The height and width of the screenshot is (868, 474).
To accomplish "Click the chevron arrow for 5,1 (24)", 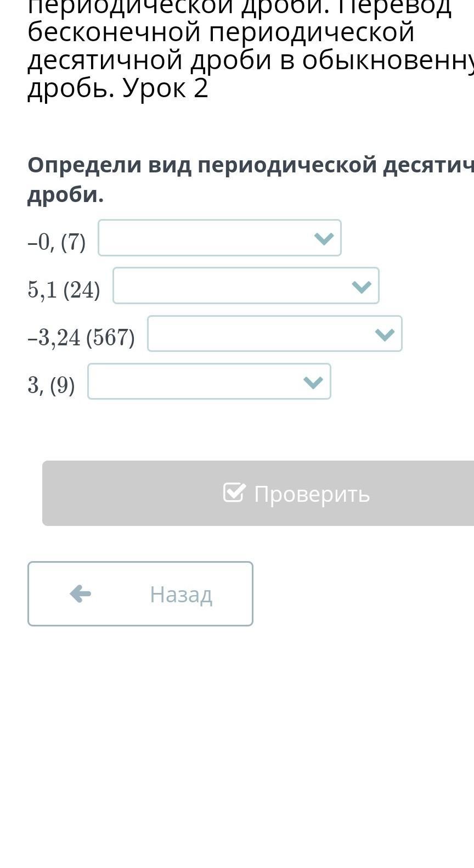I will coord(362,286).
